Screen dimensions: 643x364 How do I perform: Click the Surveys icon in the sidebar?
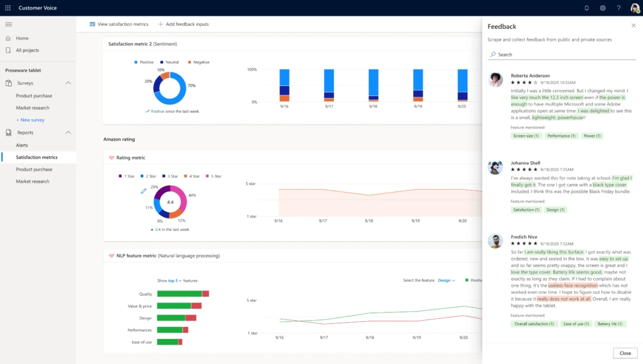(9, 83)
